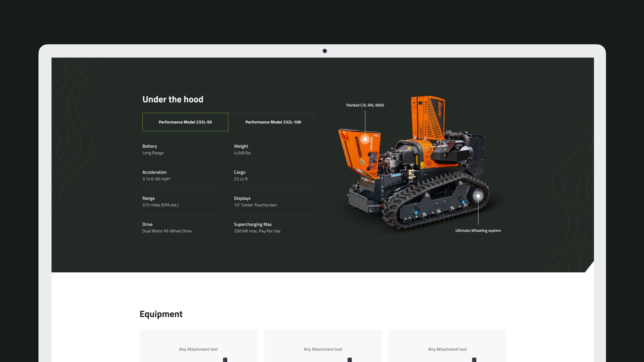Open the third Any Attachment tool card text

(x=447, y=349)
